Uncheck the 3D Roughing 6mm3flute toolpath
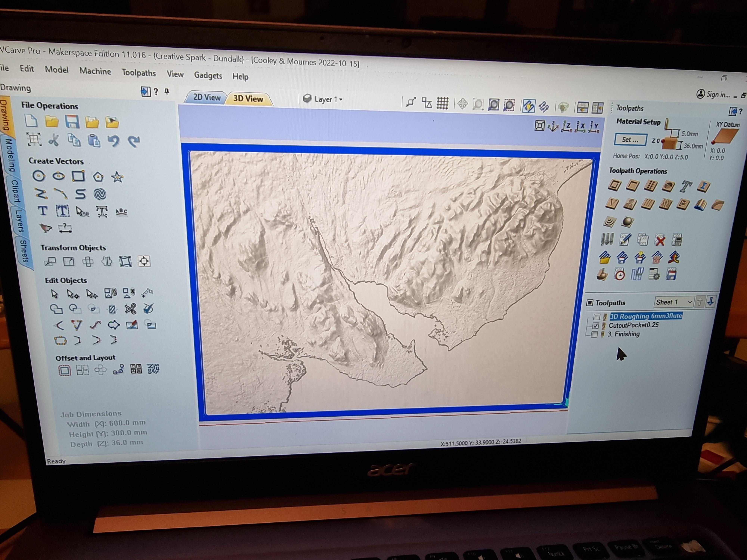Image resolution: width=747 pixels, height=560 pixels. tap(596, 317)
